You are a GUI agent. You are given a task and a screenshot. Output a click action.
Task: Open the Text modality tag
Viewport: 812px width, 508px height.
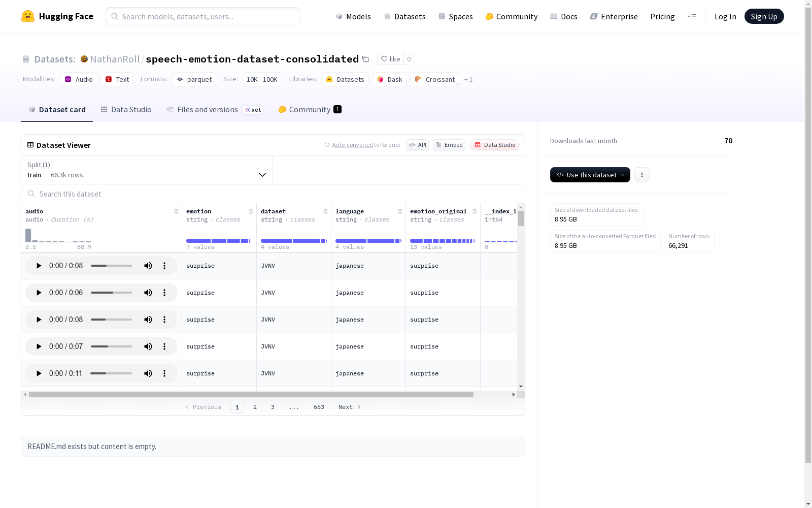point(117,79)
